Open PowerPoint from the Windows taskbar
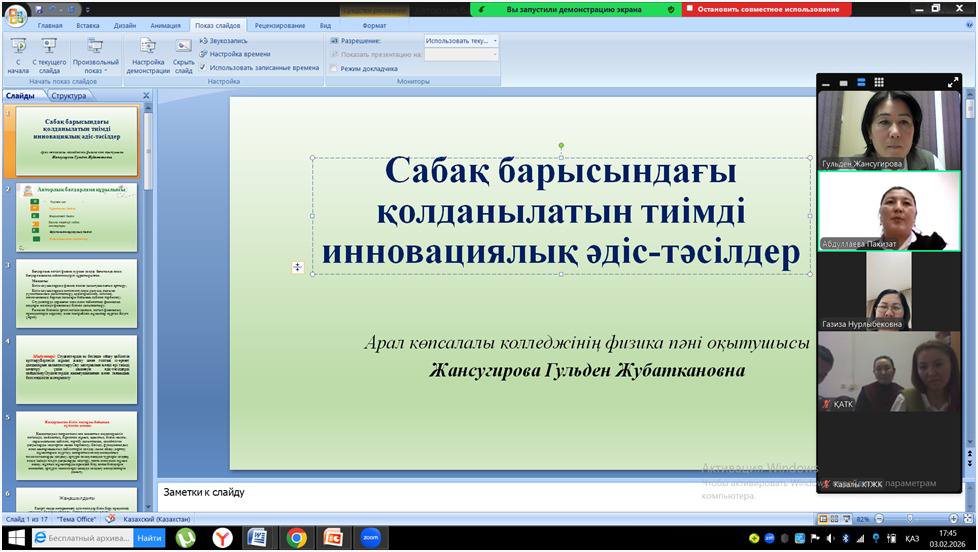 (333, 538)
